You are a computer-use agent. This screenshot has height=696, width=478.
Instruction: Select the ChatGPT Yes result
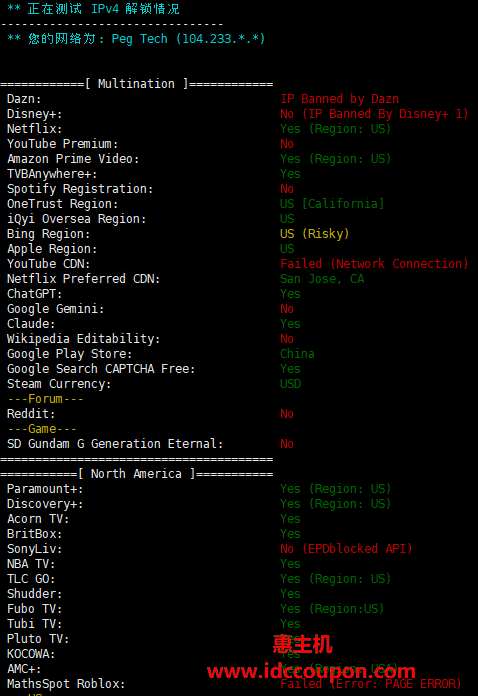click(x=290, y=294)
